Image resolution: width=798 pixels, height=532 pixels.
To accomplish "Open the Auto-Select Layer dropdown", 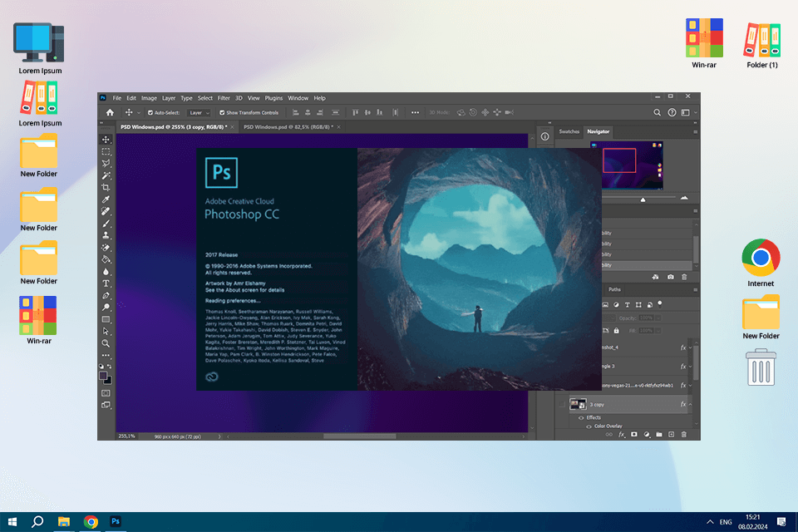I will click(199, 112).
